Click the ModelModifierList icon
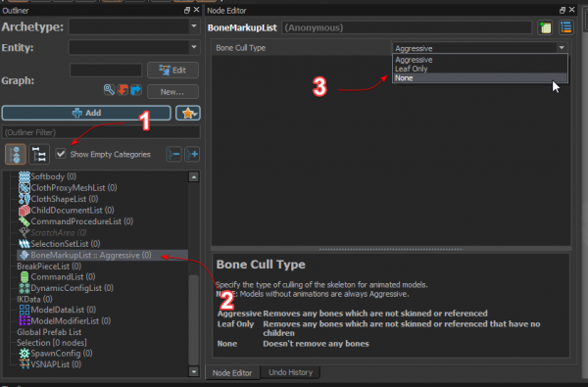The width and height of the screenshot is (588, 387). [24, 320]
